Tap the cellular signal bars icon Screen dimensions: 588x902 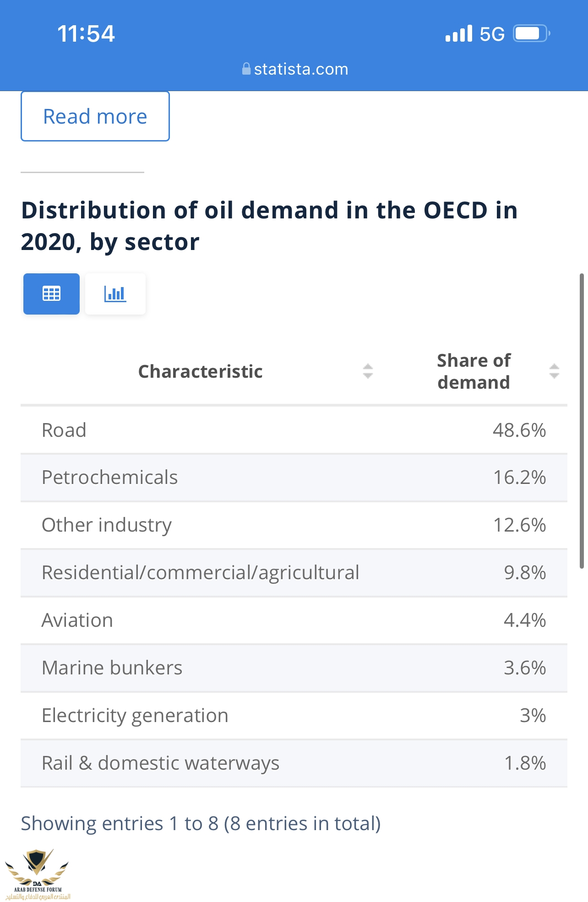(x=458, y=34)
